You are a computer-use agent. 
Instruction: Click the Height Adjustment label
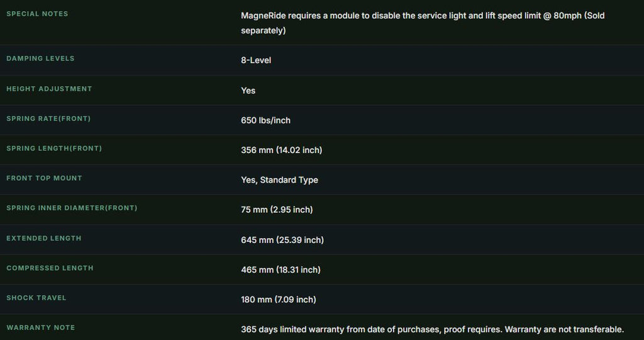click(49, 89)
